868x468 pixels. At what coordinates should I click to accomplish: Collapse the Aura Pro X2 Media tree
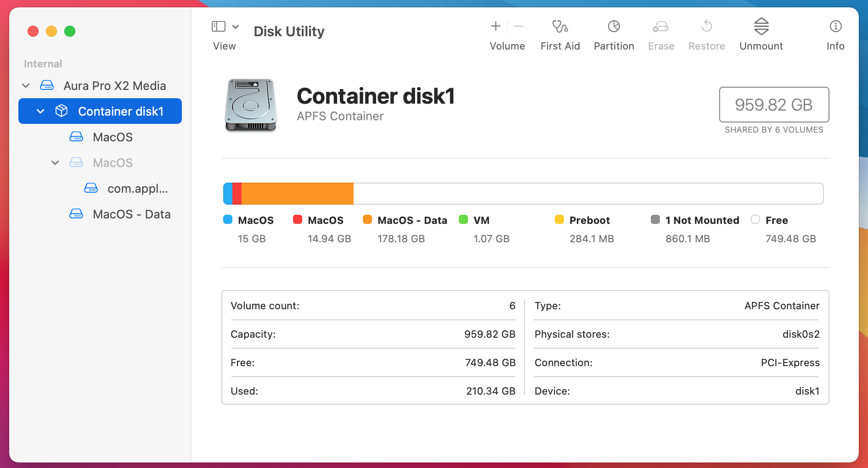pyautogui.click(x=26, y=86)
